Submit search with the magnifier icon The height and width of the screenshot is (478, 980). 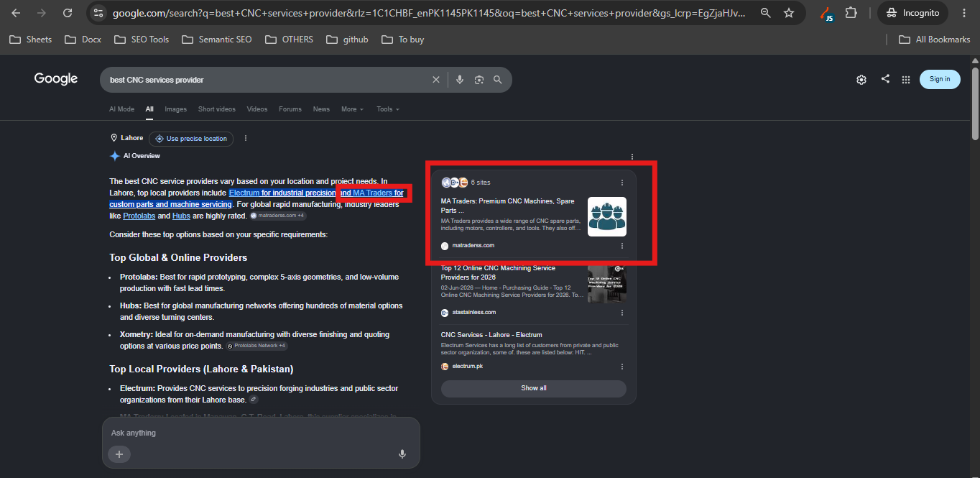coord(498,80)
